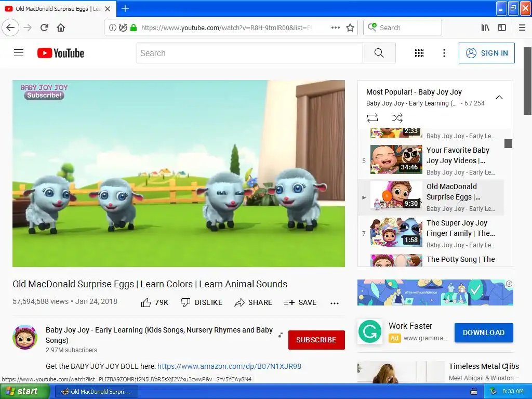Click the Most Popular! - Baby Joy Joy title
The image size is (532, 399).
click(414, 92)
